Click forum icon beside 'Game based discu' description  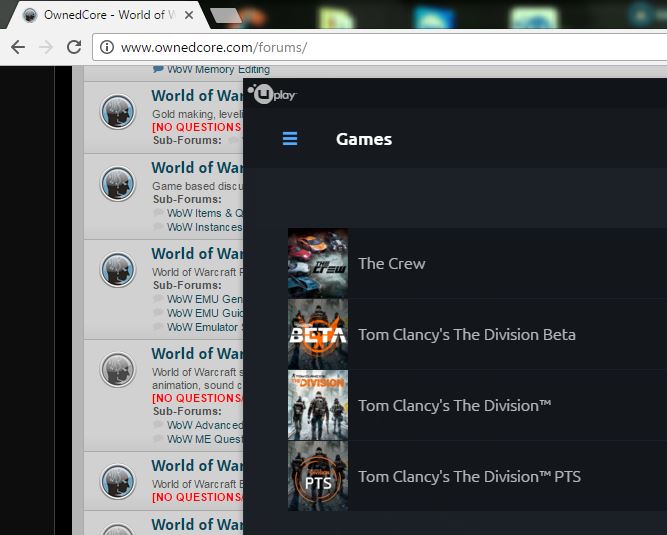(x=118, y=183)
